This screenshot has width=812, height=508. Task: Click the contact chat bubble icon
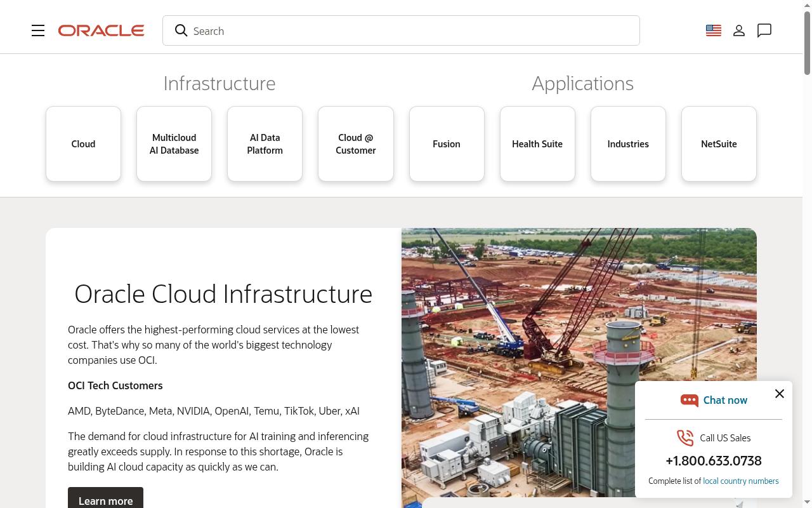coord(764,30)
